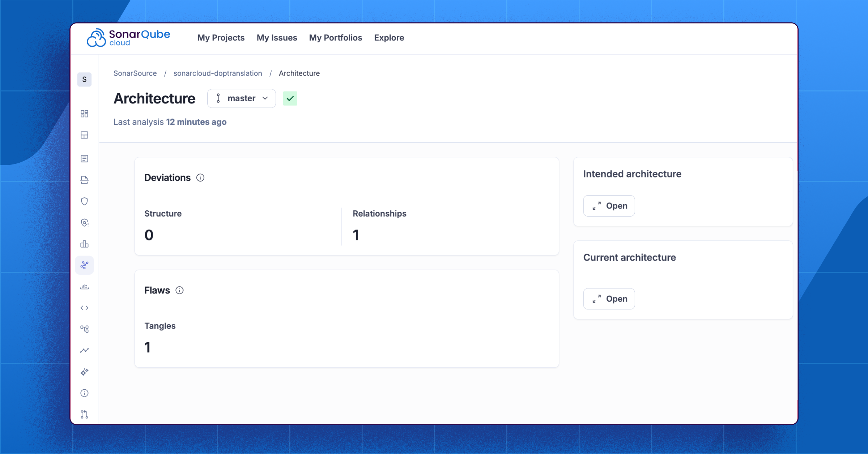This screenshot has height=454, width=868.
Task: Click the Flaws info icon
Action: (179, 290)
